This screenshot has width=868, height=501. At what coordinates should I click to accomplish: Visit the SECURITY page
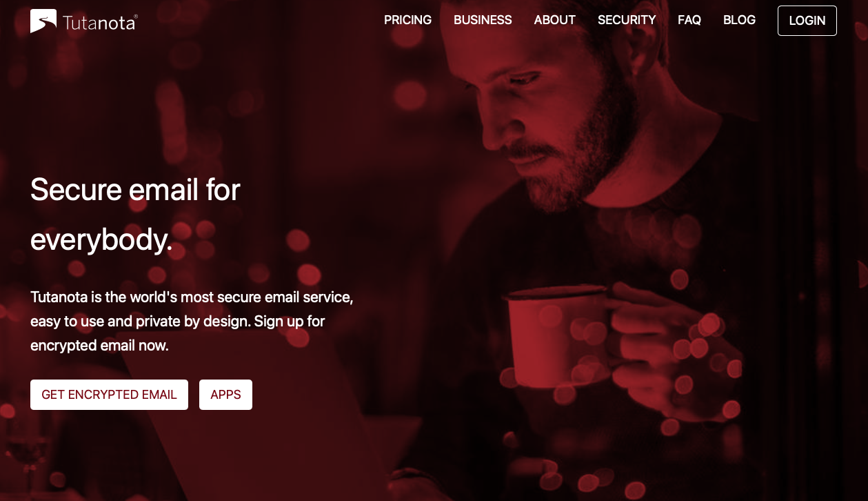point(627,20)
